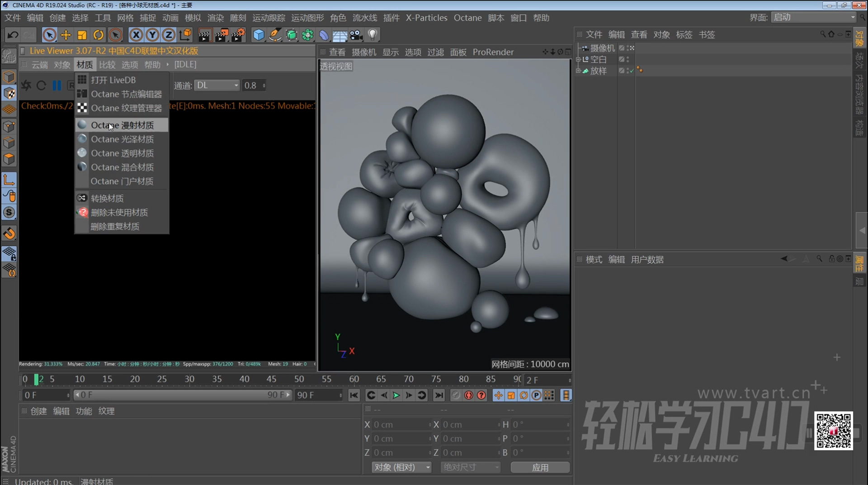Image resolution: width=868 pixels, height=485 pixels.
Task: Choose 删除未使用材质 entry
Action: [122, 212]
